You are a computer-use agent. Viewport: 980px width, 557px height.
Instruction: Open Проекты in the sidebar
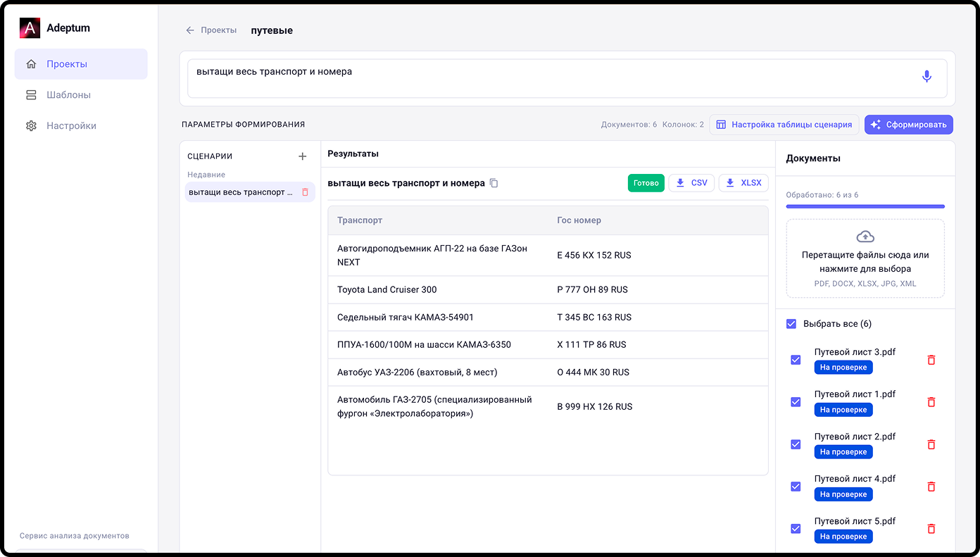click(x=81, y=64)
